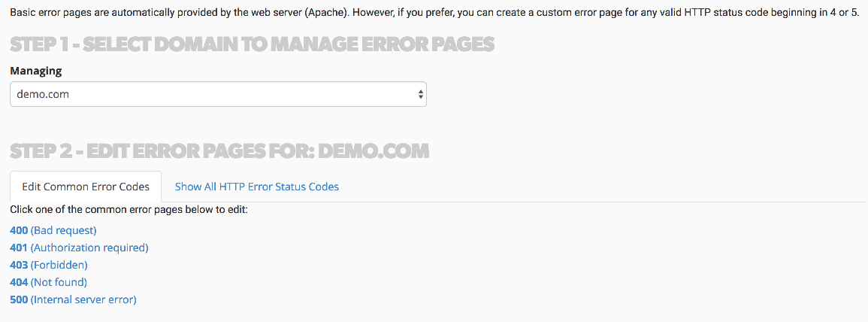This screenshot has height=322, width=868.
Task: Click the bold 401 error code
Action: (x=19, y=248)
